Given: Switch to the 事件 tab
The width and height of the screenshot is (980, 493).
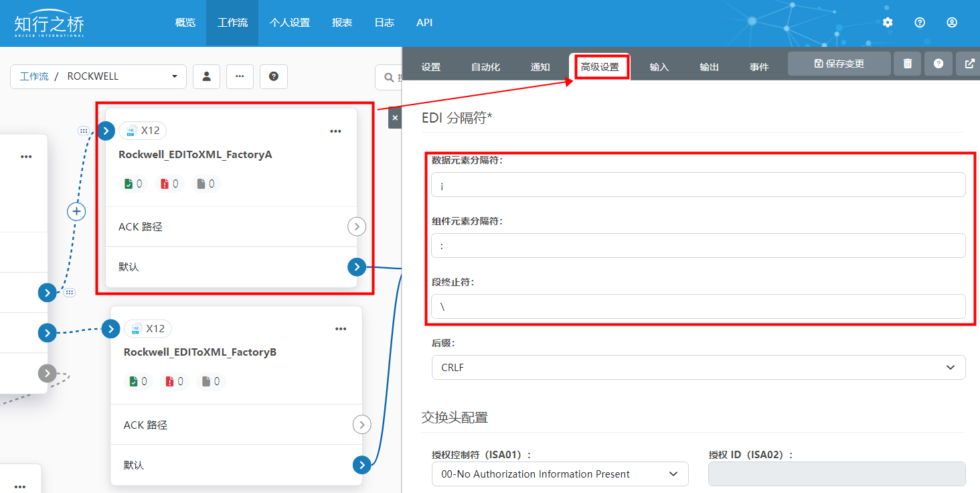Looking at the screenshot, I should [x=758, y=67].
